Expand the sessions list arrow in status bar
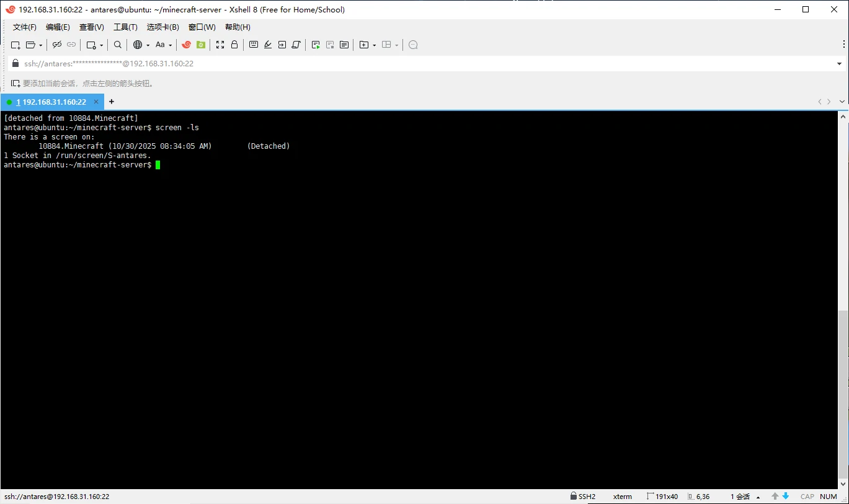The image size is (849, 504). 758,497
